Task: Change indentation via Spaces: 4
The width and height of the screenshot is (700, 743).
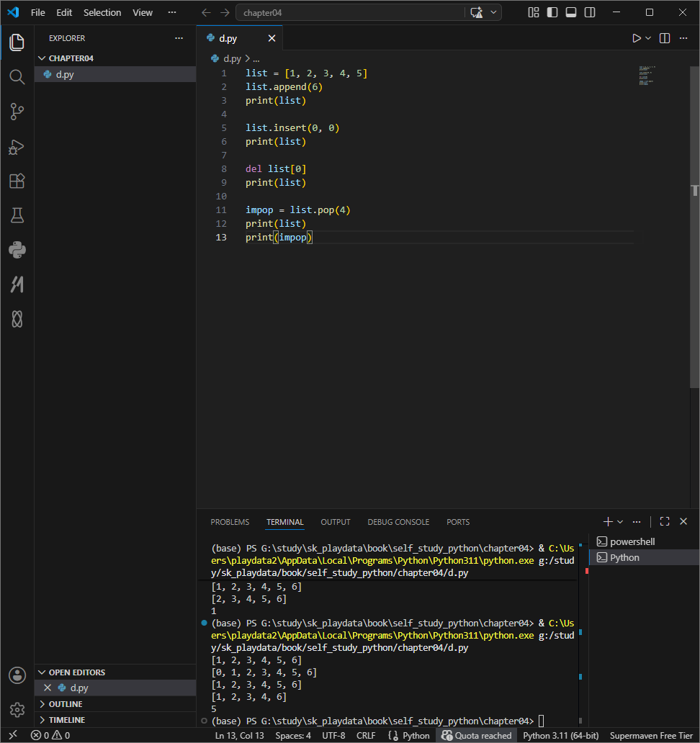Action: click(x=293, y=735)
